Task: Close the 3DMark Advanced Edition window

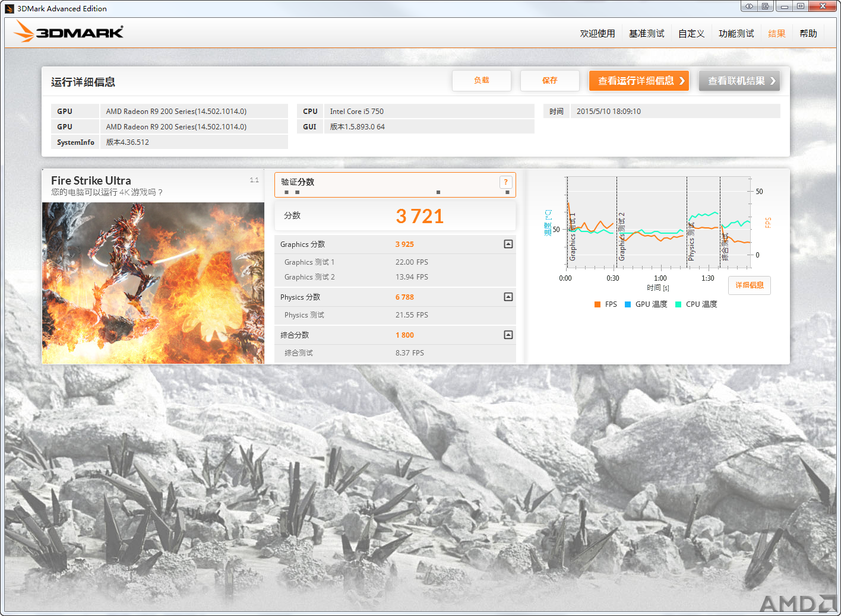Action: tap(823, 6)
